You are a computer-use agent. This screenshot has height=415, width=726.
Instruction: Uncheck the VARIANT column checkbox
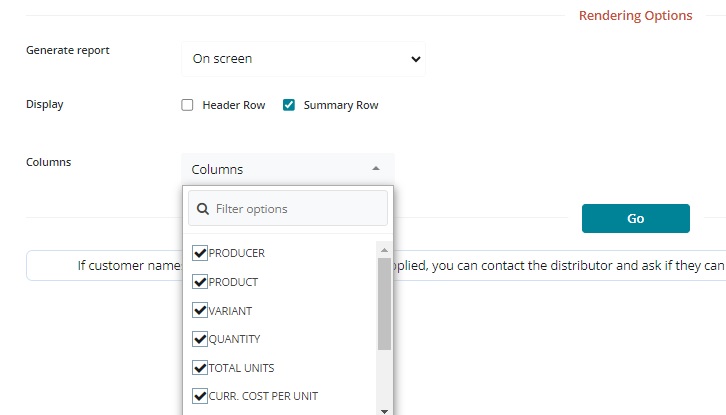click(199, 311)
